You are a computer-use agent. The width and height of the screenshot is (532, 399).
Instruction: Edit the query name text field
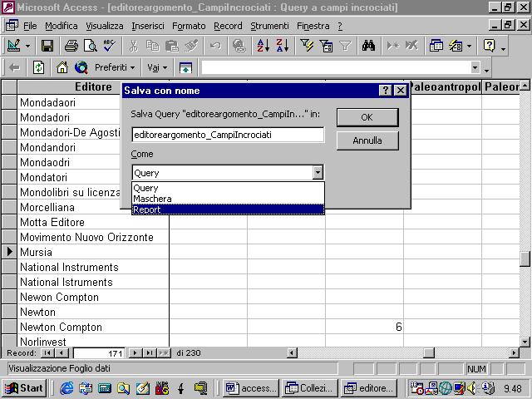[x=228, y=135]
